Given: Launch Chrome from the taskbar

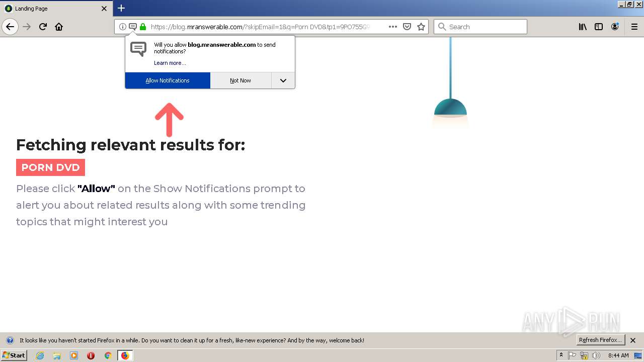Looking at the screenshot, I should coord(108,355).
